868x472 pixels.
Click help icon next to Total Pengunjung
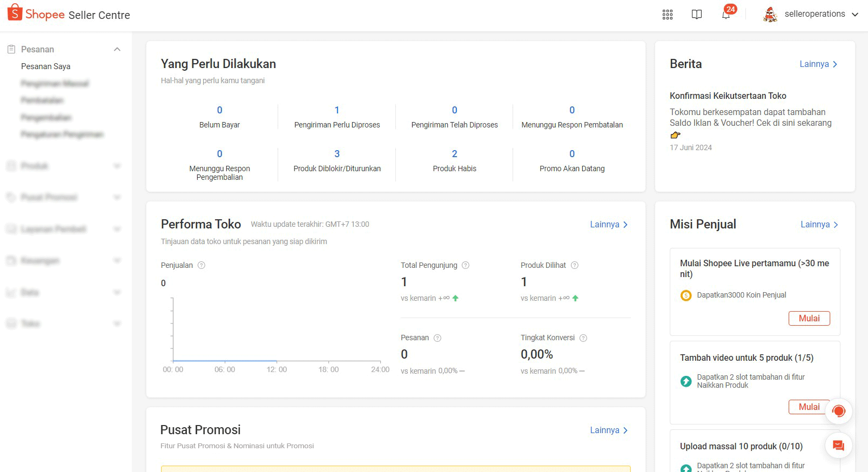pos(466,265)
